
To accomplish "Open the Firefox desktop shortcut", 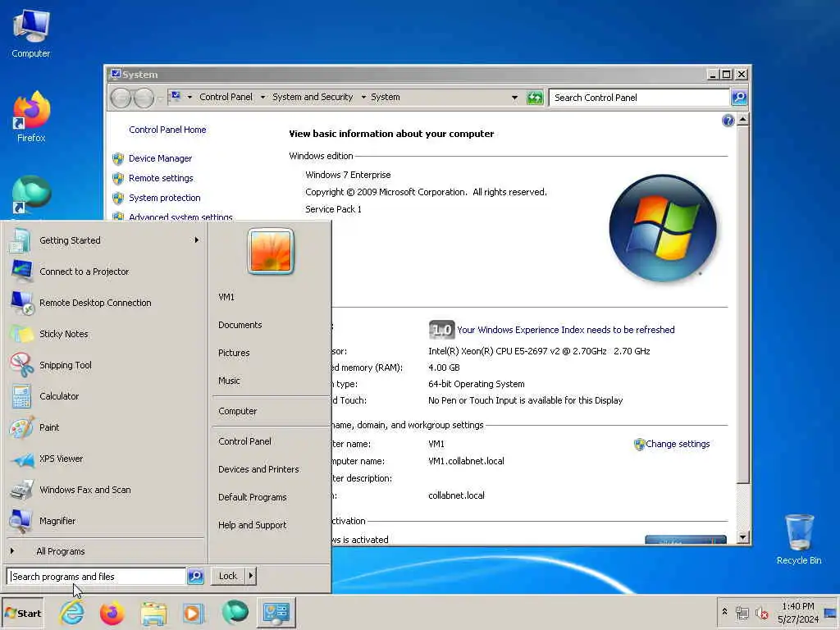I will pyautogui.click(x=31, y=116).
